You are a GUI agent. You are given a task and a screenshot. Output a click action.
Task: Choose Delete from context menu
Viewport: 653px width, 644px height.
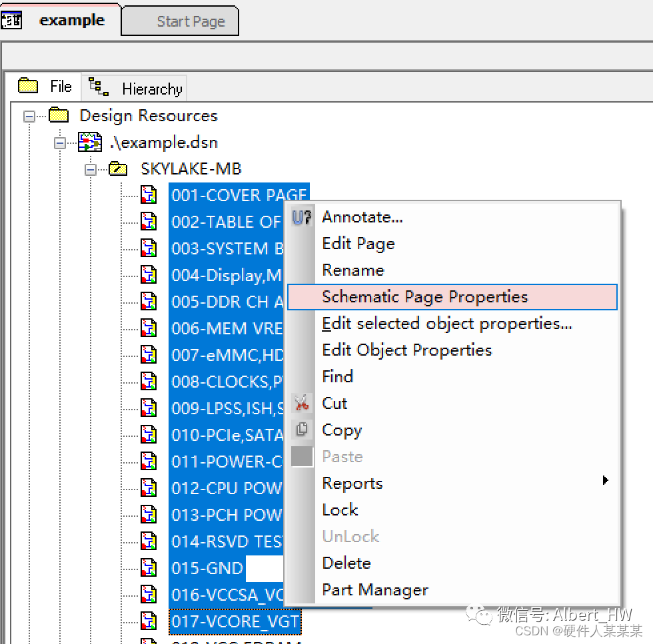point(452,563)
